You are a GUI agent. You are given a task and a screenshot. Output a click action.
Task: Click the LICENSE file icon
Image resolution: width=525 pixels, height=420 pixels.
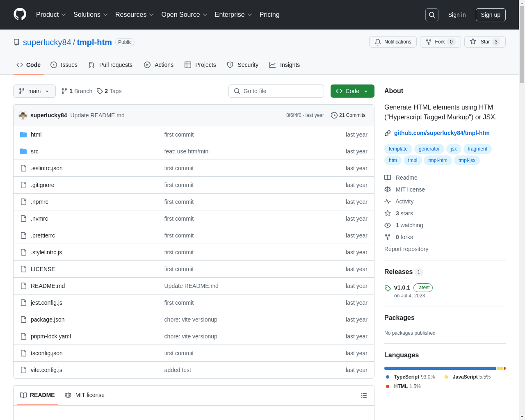pyautogui.click(x=23, y=269)
